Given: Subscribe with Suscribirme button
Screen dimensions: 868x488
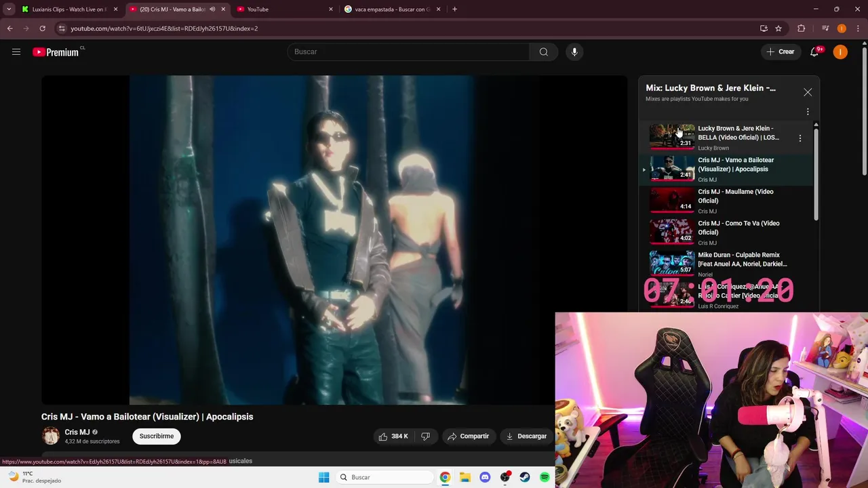Looking at the screenshot, I should 157,436.
